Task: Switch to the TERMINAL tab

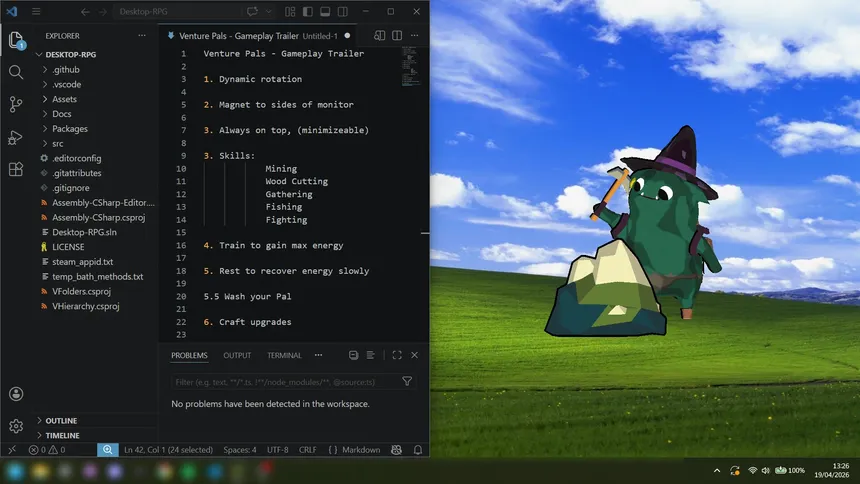Action: click(x=284, y=355)
